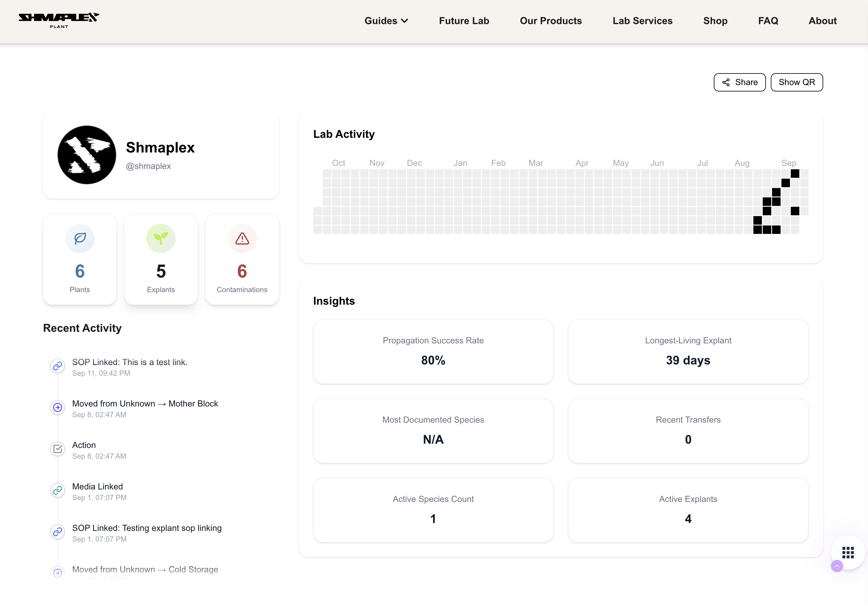This screenshot has width=868, height=605.
Task: Select the 'Media Linked' activity entry
Action: pyautogui.click(x=98, y=487)
